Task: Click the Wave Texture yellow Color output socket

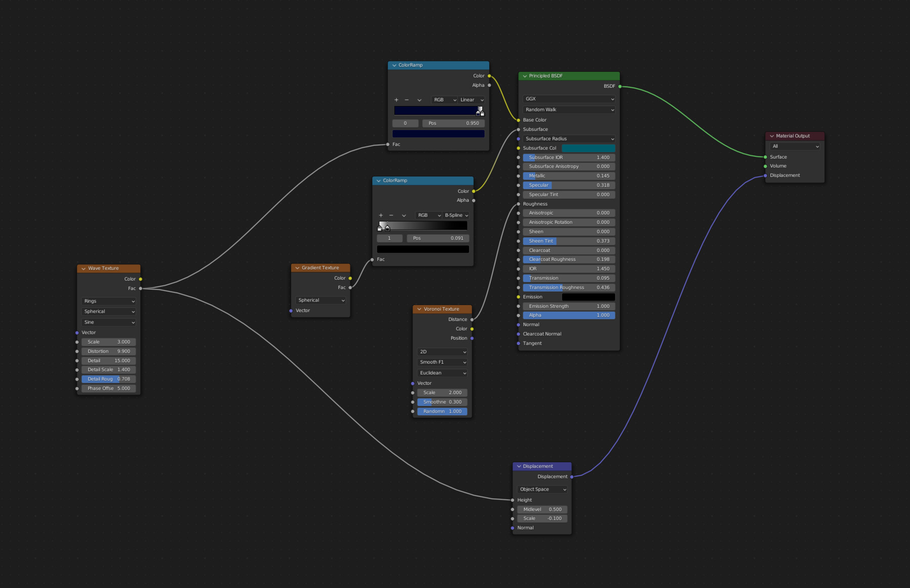Action: pos(141,279)
